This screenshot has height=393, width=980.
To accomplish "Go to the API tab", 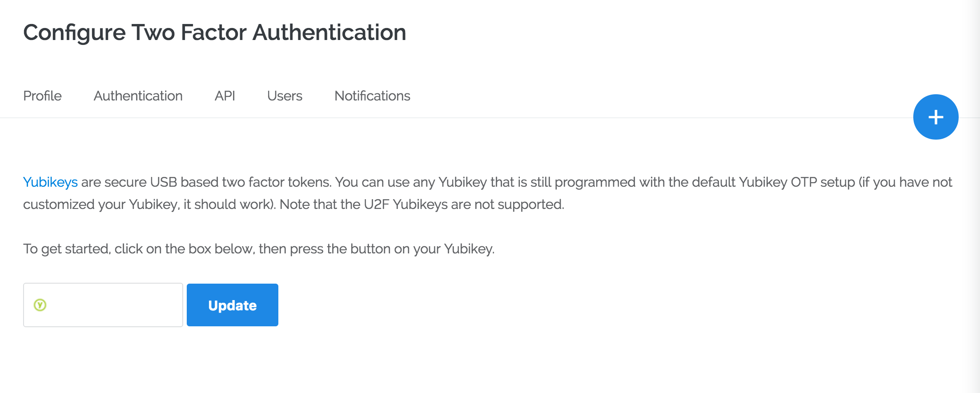I will tap(225, 96).
